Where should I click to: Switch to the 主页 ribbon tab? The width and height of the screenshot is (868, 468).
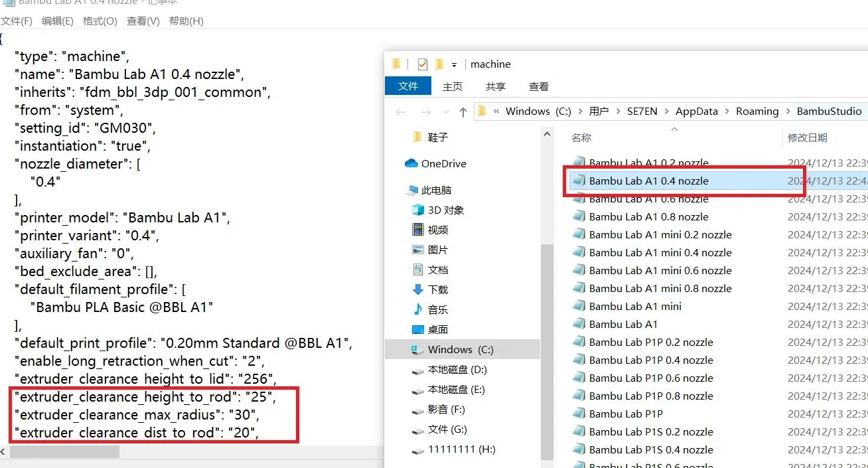click(x=453, y=86)
